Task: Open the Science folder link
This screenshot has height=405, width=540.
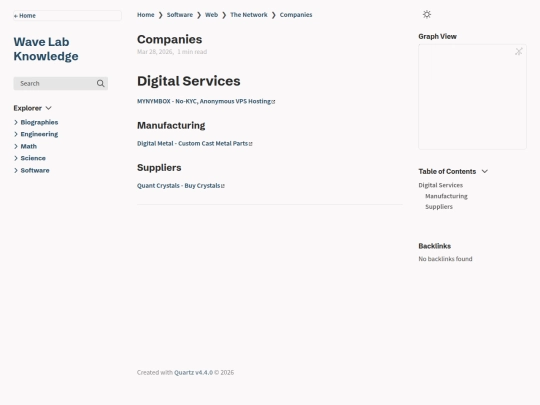Action: (33, 158)
